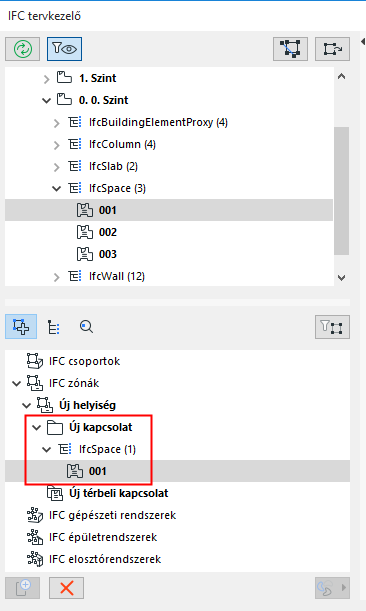Click the filter by selection button
Viewport: 366px width, 611px height.
click(332, 327)
